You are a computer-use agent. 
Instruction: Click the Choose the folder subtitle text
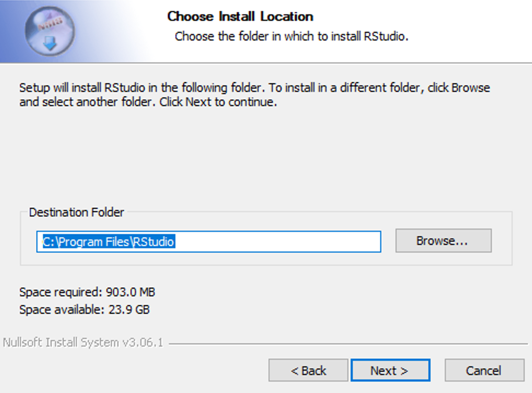[291, 36]
